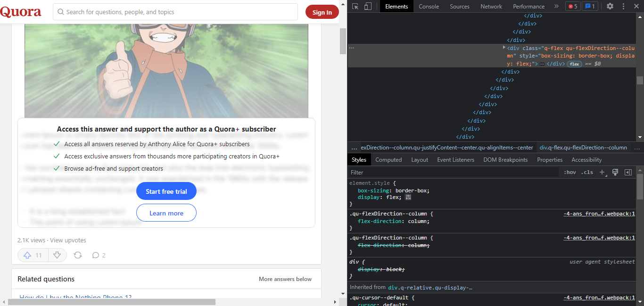
Task: Open the flexbox editor icon beside display: flex
Action: 408,197
